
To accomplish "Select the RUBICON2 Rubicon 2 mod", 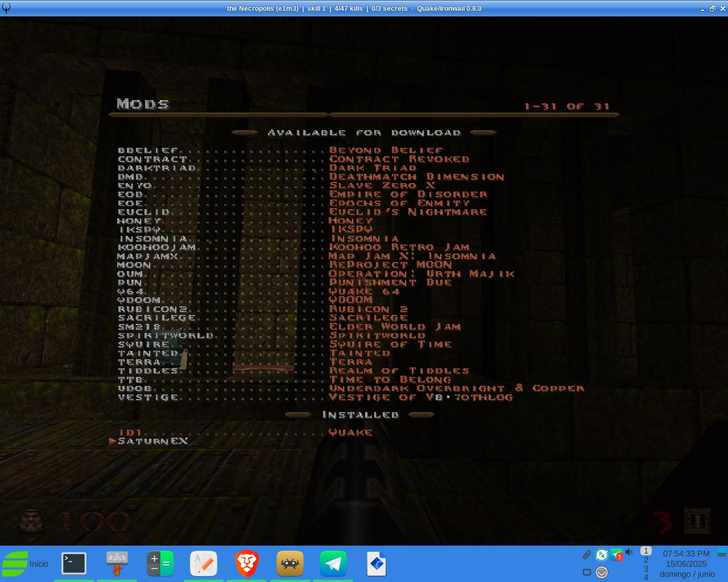I will tap(263, 309).
